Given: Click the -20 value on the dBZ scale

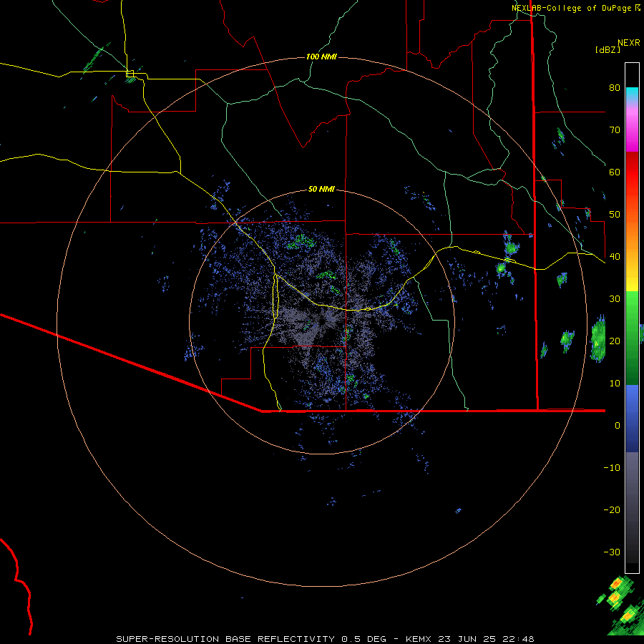Looking at the screenshot, I should click(612, 510).
